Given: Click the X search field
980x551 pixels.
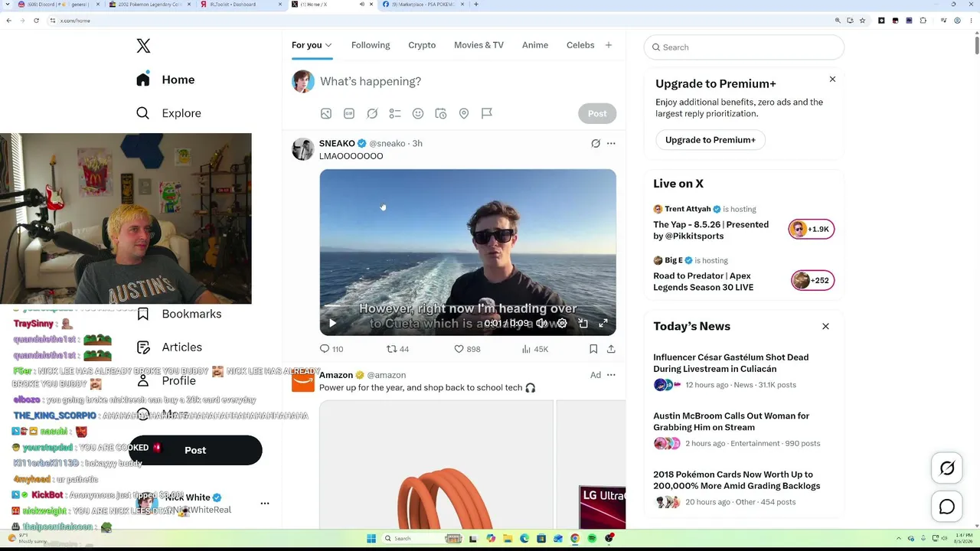Looking at the screenshot, I should 744,47.
